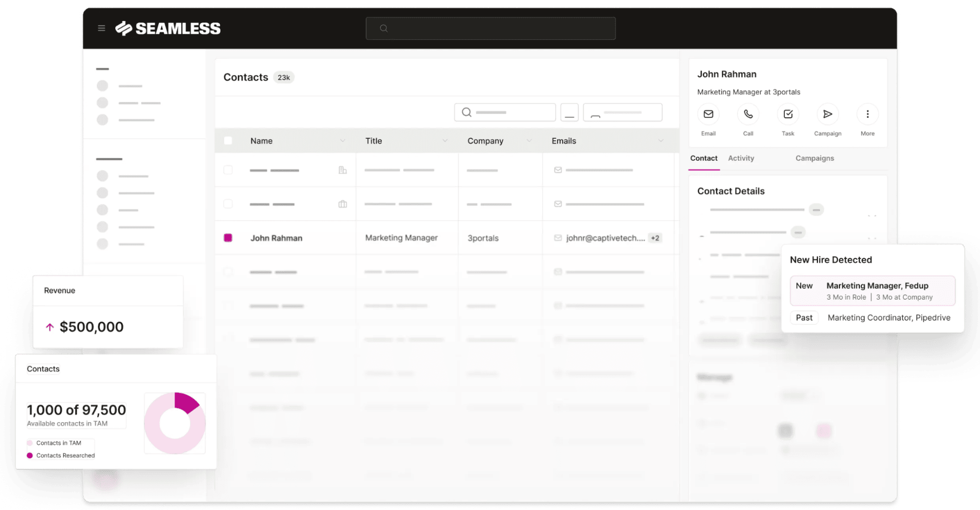Open the hamburger menu icon
Image resolution: width=980 pixels, height=510 pixels.
(101, 28)
